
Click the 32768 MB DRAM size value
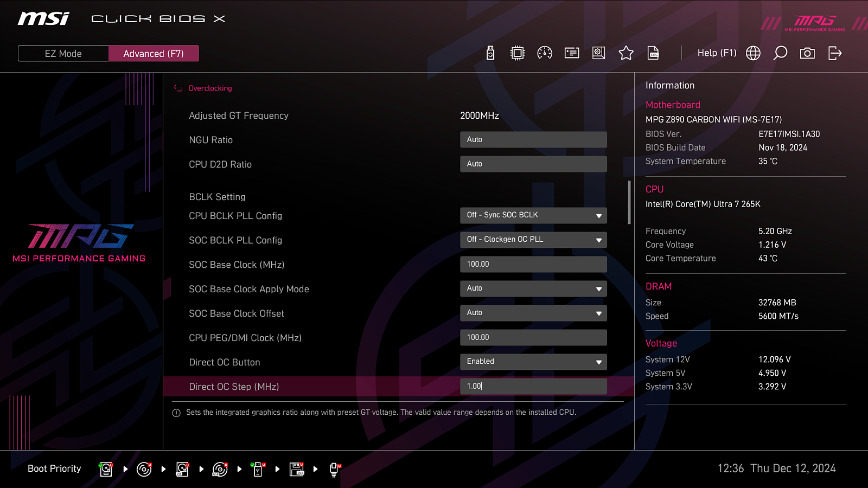pos(777,303)
